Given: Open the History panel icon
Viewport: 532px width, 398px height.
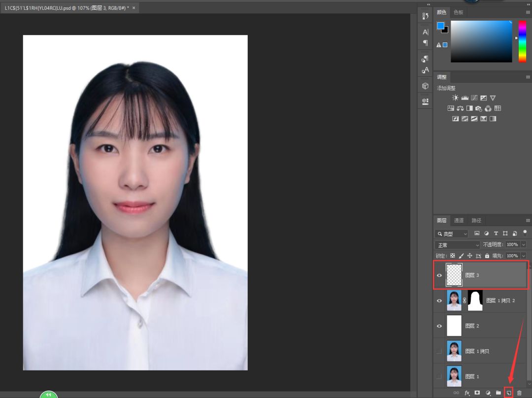Looking at the screenshot, I should [425, 16].
